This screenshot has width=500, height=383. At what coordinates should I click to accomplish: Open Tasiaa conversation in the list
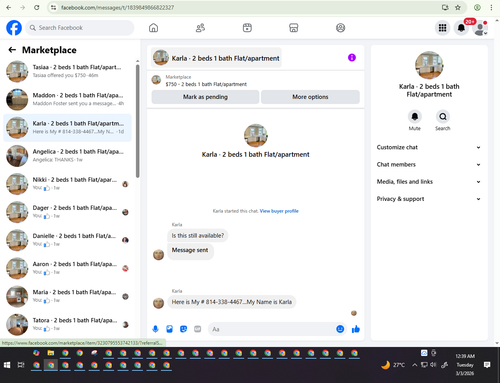coord(67,71)
